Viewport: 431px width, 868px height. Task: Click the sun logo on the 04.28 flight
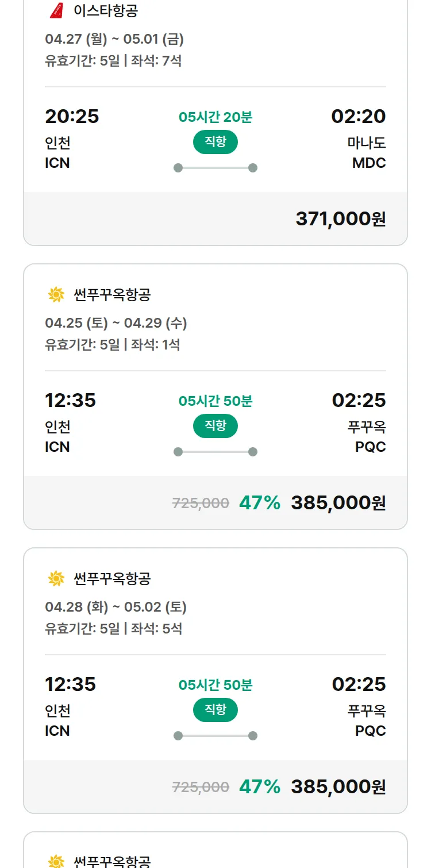[x=56, y=578]
